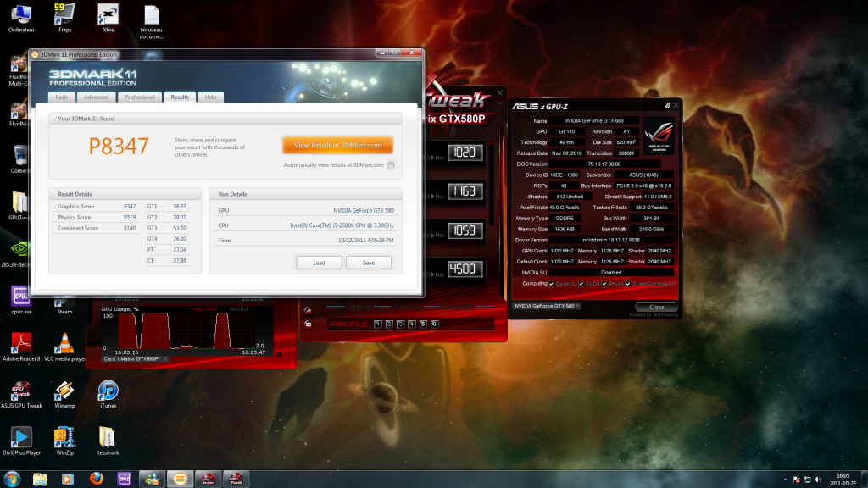The height and width of the screenshot is (488, 868).
Task: Toggle the OpenCL checkbox in GPU-Z
Action: point(551,284)
